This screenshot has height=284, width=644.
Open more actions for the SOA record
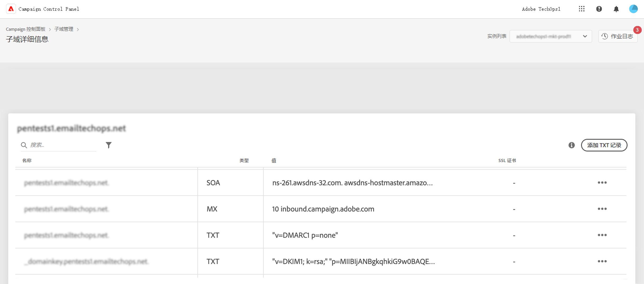(602, 183)
